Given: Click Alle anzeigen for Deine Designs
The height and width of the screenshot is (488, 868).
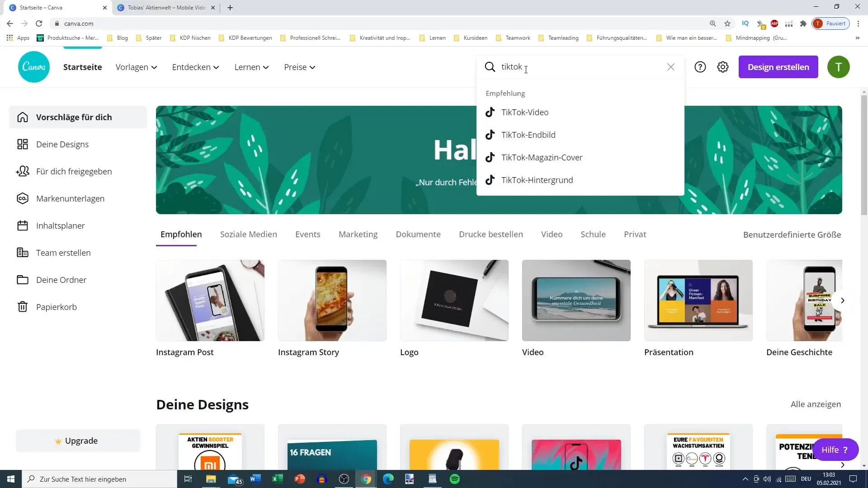Looking at the screenshot, I should [x=816, y=404].
